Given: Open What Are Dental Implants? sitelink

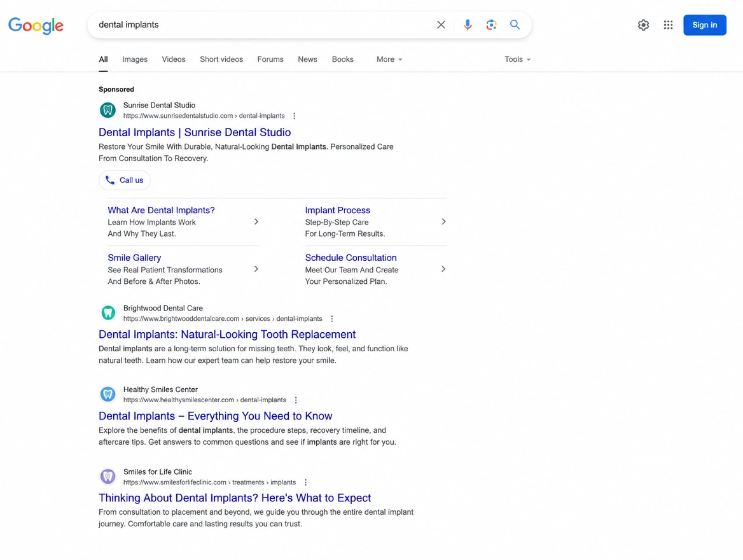Looking at the screenshot, I should tap(161, 210).
